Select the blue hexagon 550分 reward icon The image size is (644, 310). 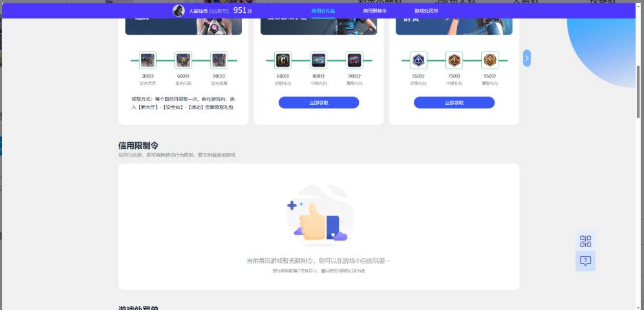(x=418, y=60)
